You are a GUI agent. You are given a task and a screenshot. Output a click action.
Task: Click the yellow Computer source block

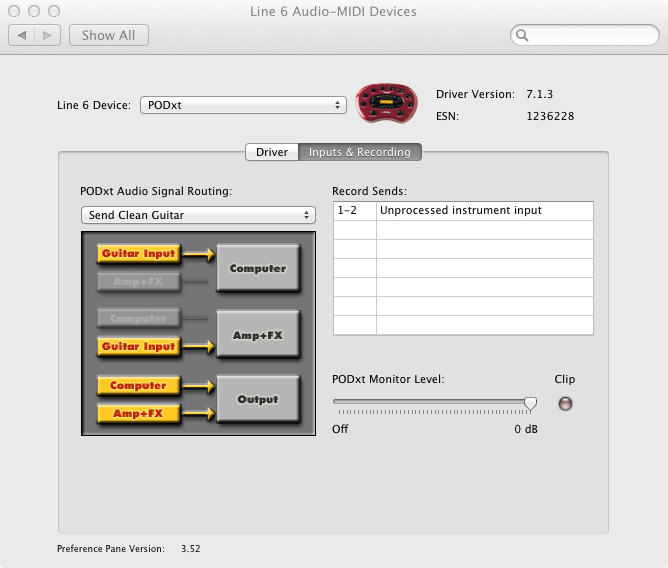tap(138, 385)
